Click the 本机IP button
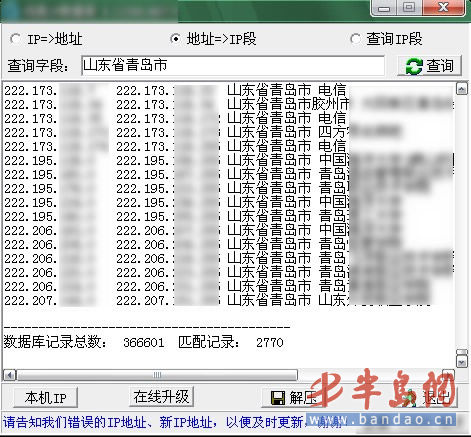Image resolution: width=471 pixels, height=437 pixels. pos(46,397)
